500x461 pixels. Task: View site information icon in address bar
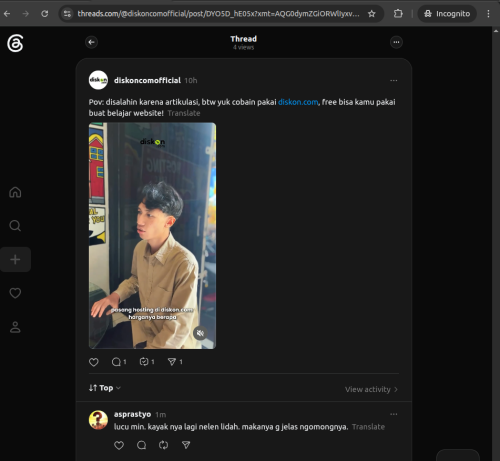click(x=67, y=14)
